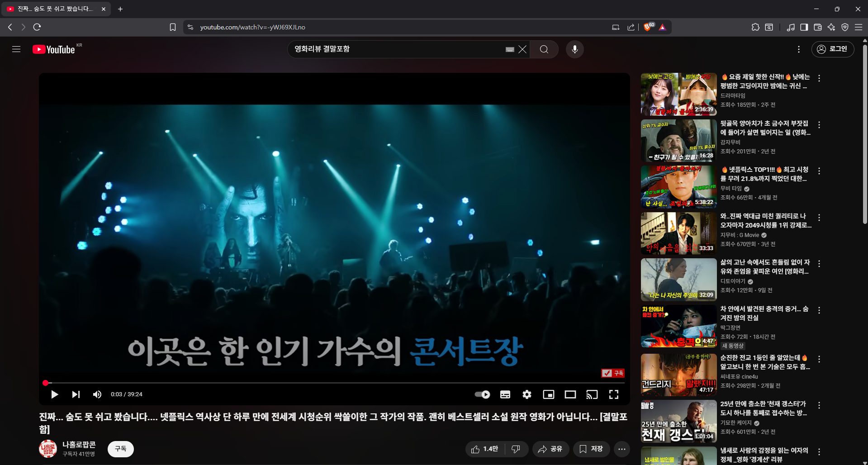Switch to miniplayer mode

coord(549,394)
